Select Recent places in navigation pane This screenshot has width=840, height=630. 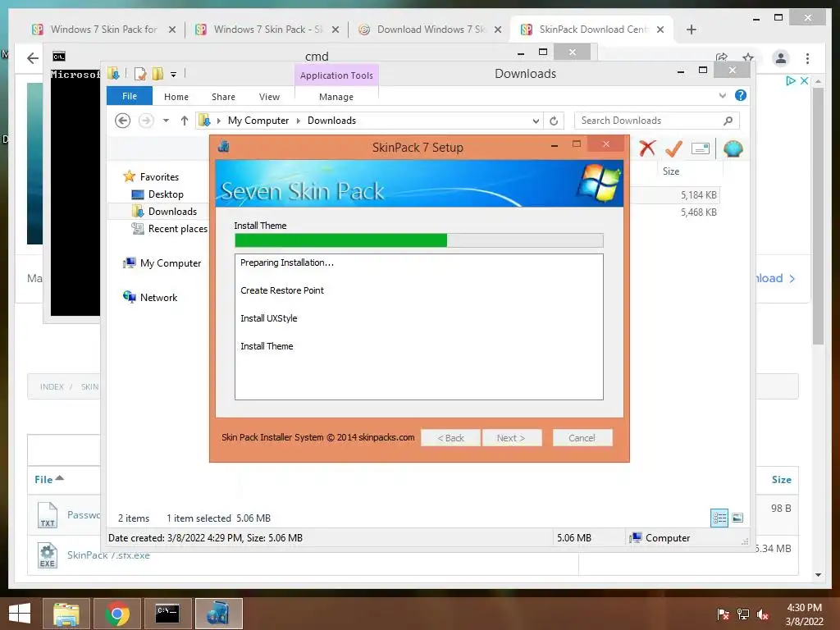pyautogui.click(x=177, y=229)
